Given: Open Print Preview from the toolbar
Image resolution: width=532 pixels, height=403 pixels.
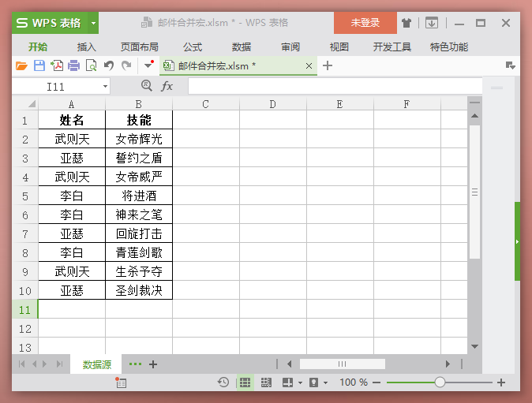Looking at the screenshot, I should pyautogui.click(x=92, y=65).
